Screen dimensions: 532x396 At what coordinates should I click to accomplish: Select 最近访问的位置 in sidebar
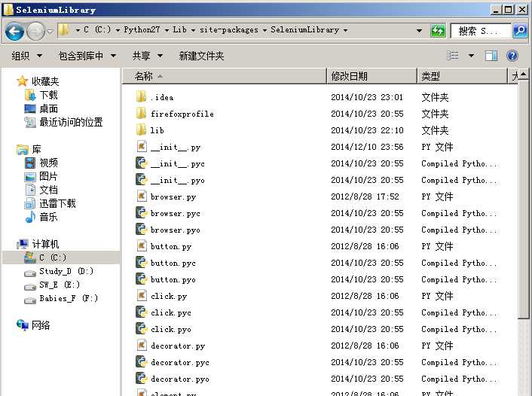pyautogui.click(x=63, y=122)
